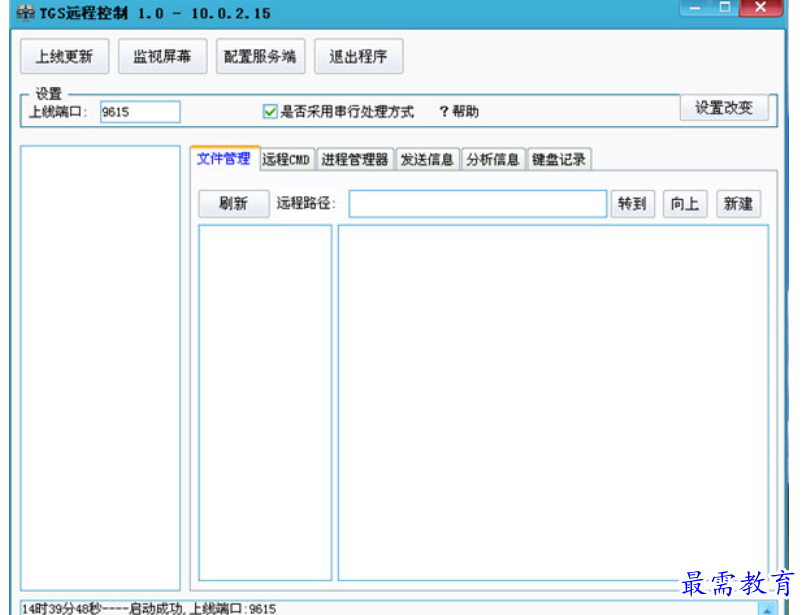
Task: Open 配置服务端 configuration
Action: tap(260, 56)
